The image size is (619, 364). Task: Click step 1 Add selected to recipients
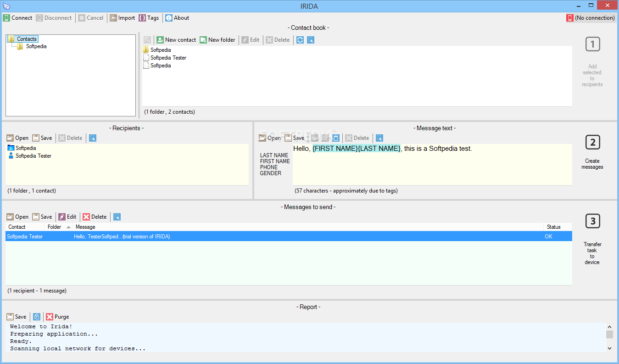[x=592, y=62]
